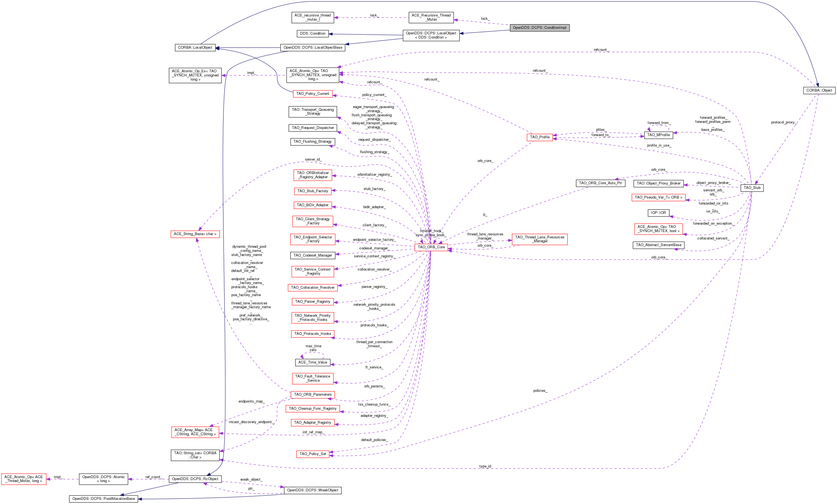Open the TAO_Request_Dispatcher node
837x504 pixels.
click(x=313, y=128)
